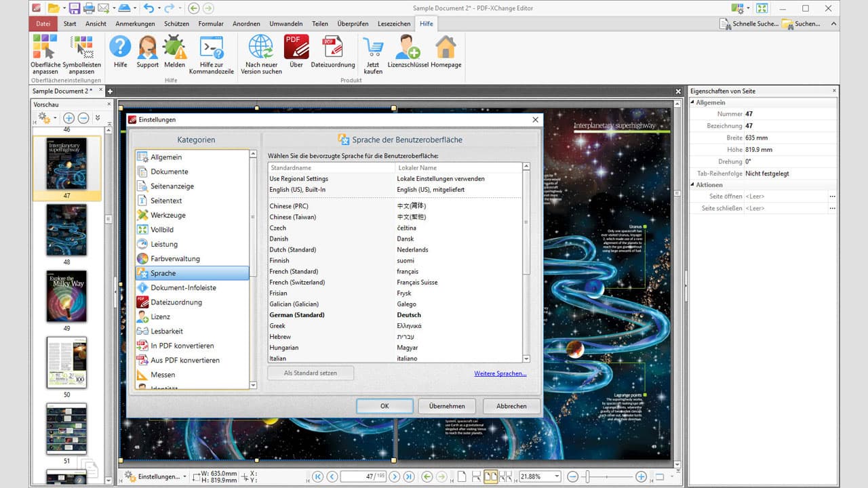Image resolution: width=868 pixels, height=488 pixels.
Task: Toggle two-page layout view in status bar
Action: tap(490, 476)
